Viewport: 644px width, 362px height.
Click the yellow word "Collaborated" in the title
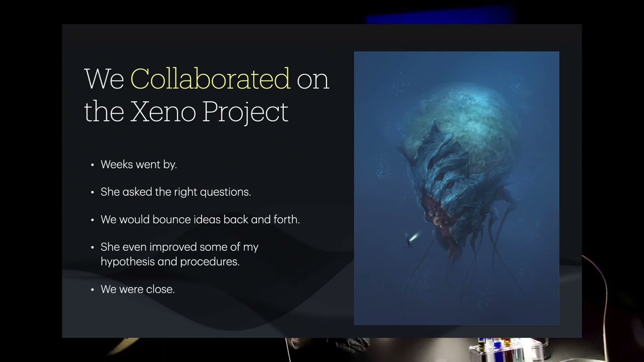click(210, 79)
